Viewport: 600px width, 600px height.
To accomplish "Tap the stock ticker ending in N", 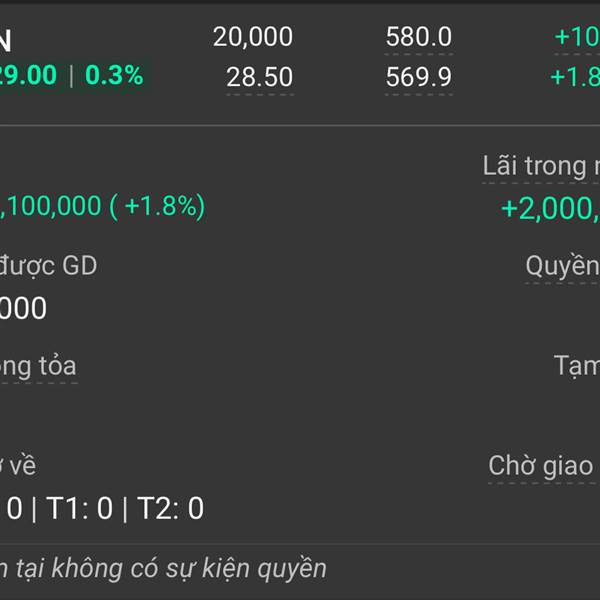I will (x=5, y=41).
